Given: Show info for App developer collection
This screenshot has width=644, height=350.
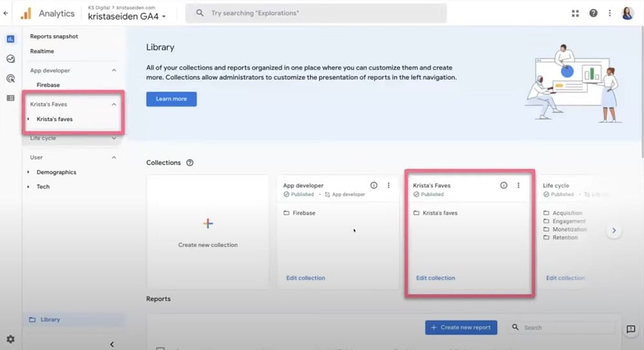Looking at the screenshot, I should pos(374,185).
